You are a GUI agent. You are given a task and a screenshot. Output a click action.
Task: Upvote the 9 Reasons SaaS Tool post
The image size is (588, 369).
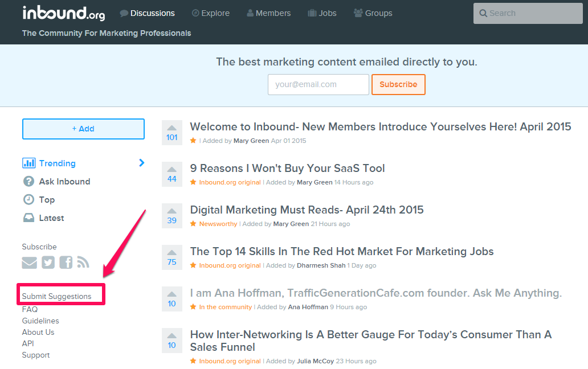(171, 169)
